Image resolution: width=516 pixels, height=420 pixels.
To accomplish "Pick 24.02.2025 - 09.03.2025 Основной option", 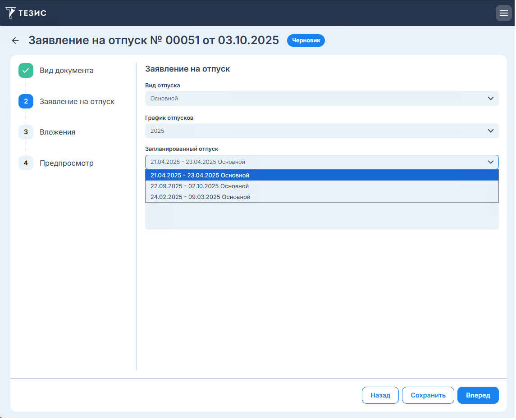I will tap(200, 197).
